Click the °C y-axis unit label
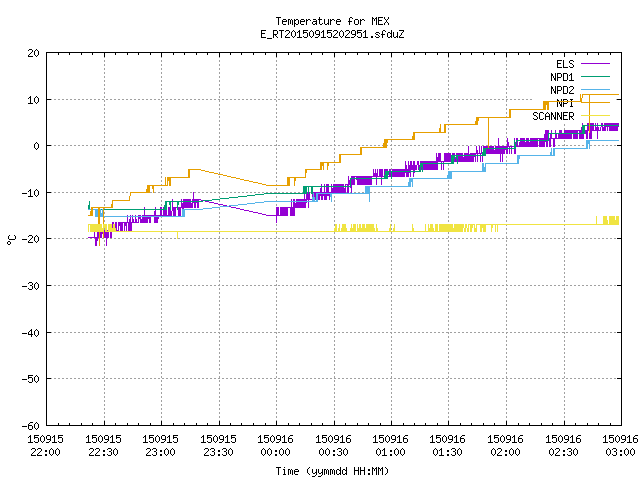The height and width of the screenshot is (480, 640). pyautogui.click(x=11, y=240)
